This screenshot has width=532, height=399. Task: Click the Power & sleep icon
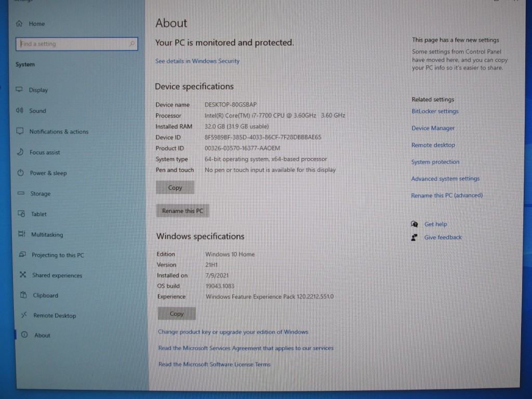point(21,172)
